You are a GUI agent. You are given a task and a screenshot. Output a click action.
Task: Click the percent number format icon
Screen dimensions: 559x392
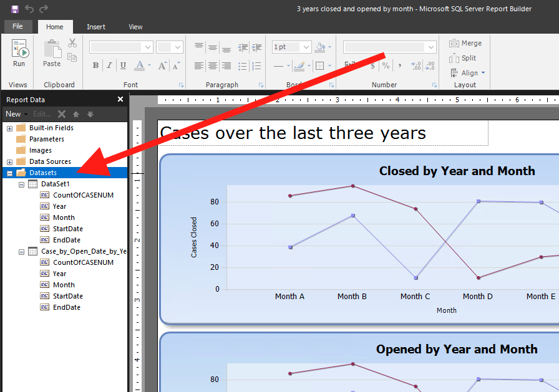pyautogui.click(x=386, y=65)
